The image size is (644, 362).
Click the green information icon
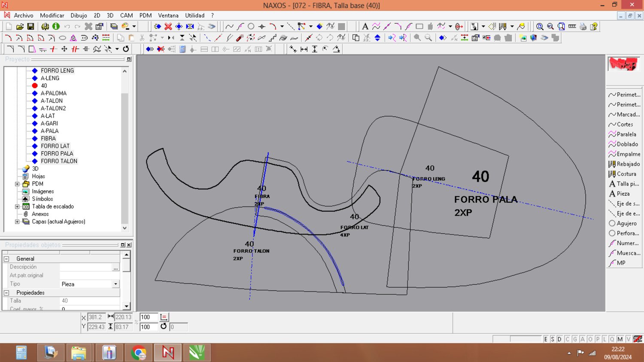(x=56, y=27)
